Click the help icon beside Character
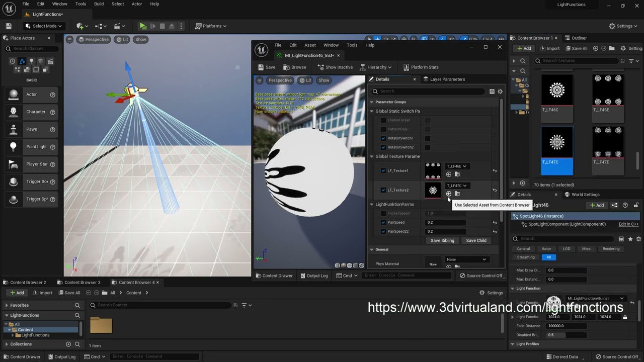 coord(52,112)
